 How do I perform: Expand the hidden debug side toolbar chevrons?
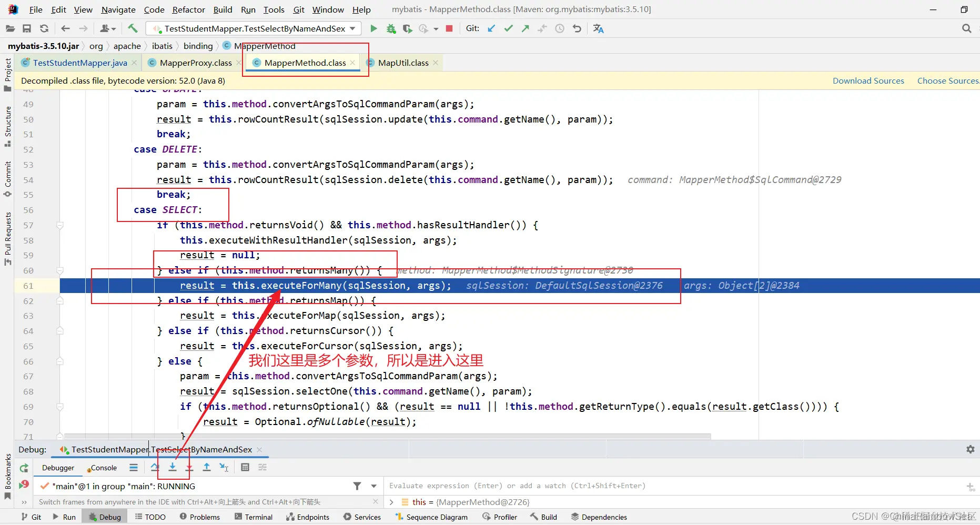pyautogui.click(x=24, y=502)
